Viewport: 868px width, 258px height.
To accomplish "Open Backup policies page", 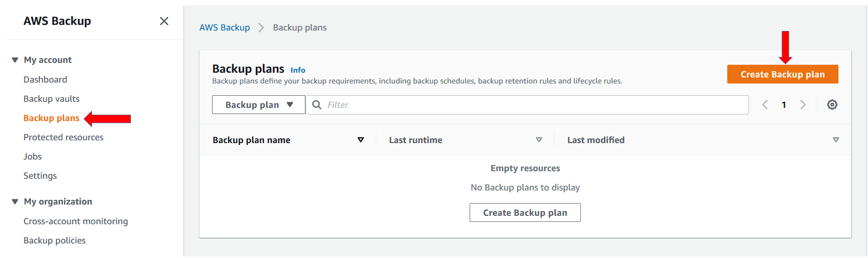I will tap(54, 241).
